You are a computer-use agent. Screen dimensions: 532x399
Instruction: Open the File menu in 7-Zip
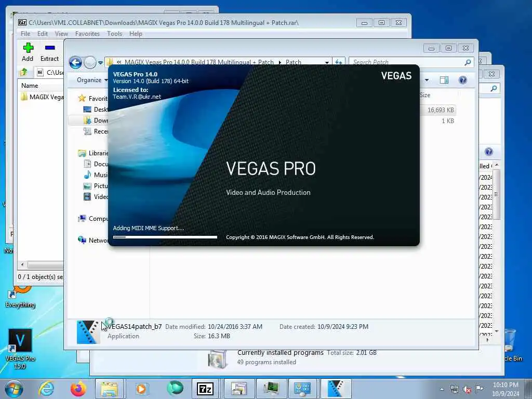point(25,34)
